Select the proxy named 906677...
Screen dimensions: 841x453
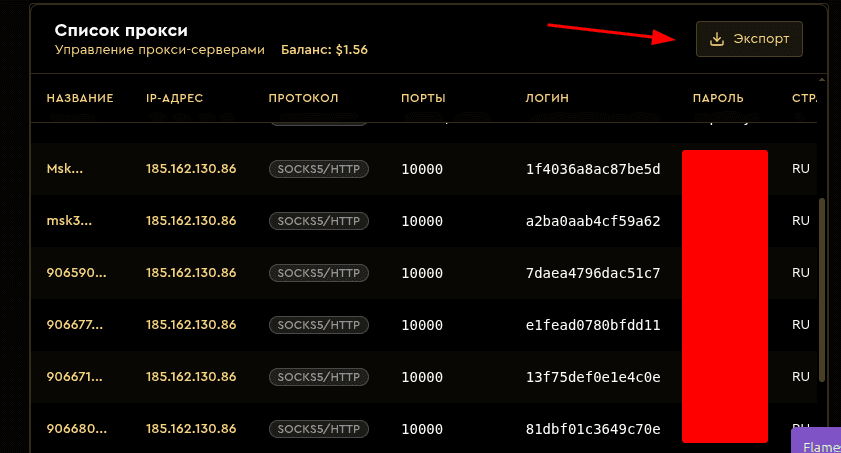click(x=76, y=325)
